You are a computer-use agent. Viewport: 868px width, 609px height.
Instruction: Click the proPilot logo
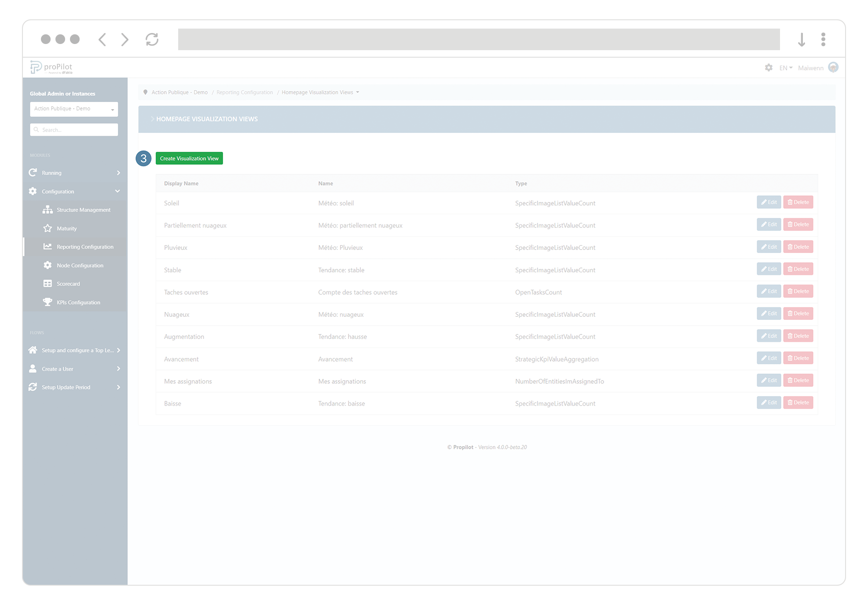51,67
